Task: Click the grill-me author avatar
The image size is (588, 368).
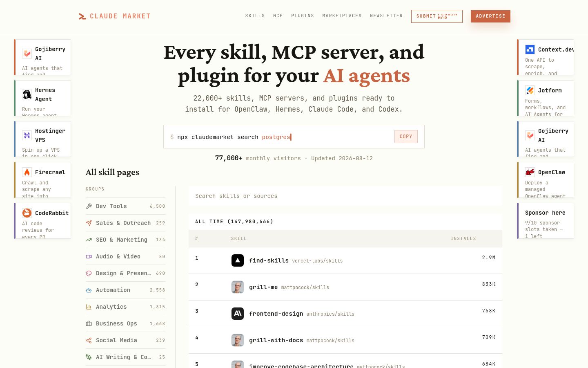Action: (x=238, y=287)
